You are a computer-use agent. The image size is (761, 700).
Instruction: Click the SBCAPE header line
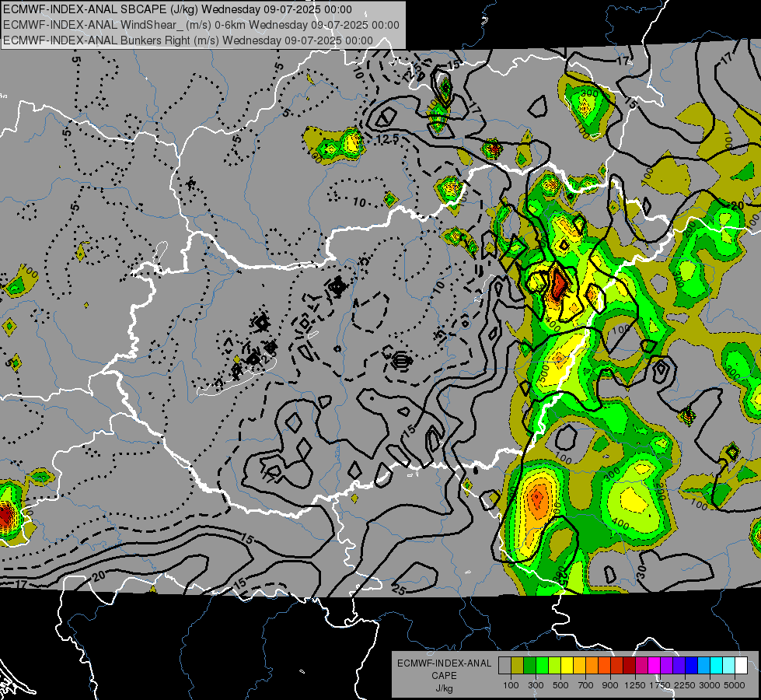(177, 9)
